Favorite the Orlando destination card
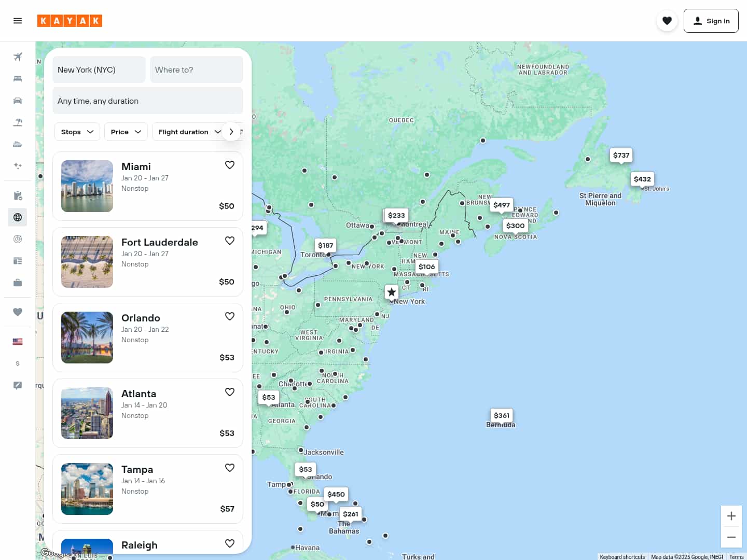The image size is (747, 560). [x=230, y=316]
